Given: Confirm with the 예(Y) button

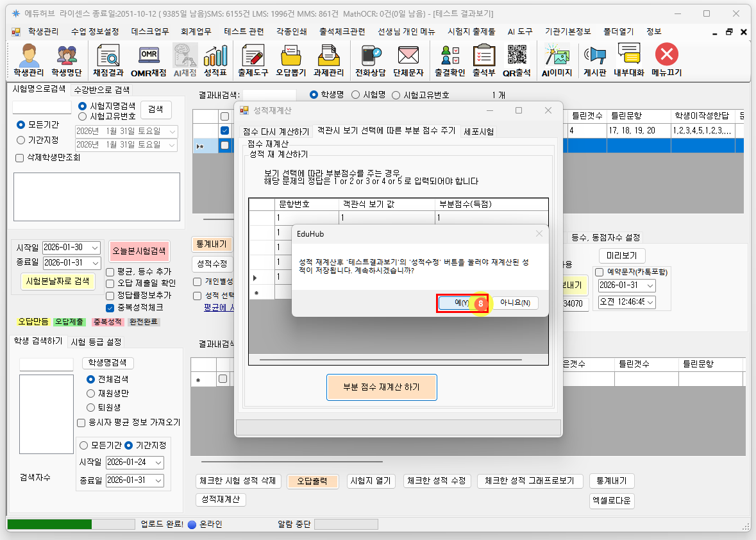Looking at the screenshot, I should (462, 303).
